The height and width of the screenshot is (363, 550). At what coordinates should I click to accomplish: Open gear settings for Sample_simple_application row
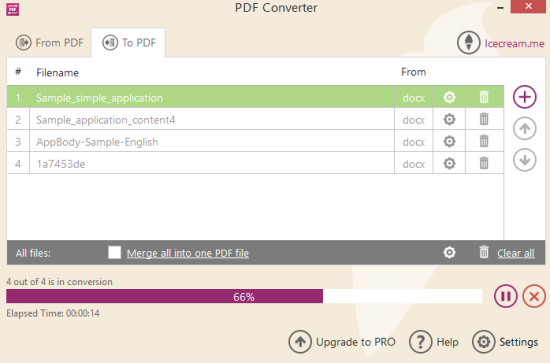[x=449, y=97]
